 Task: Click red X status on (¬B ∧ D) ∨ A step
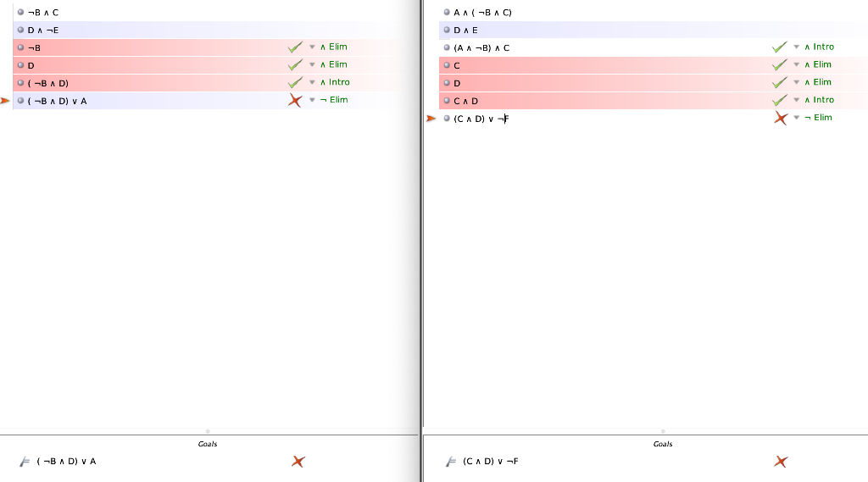[x=295, y=100]
